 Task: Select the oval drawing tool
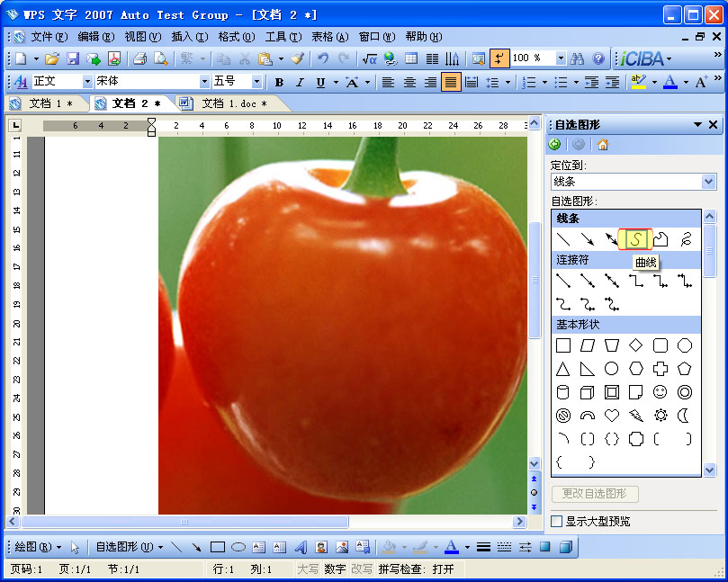tap(238, 546)
